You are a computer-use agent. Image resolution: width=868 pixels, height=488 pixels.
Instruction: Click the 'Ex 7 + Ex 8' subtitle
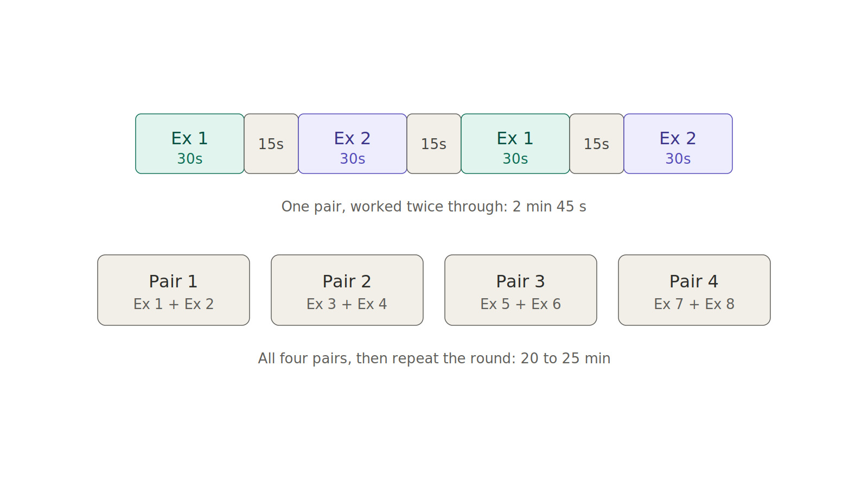coord(694,304)
